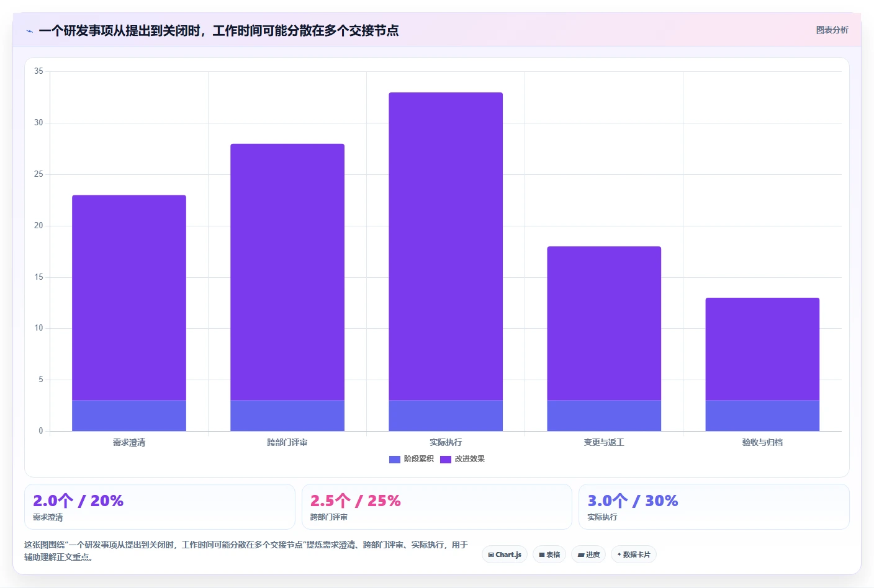Click the 实际执行 blue base segment
Screen dimensions: 874x588
pyautogui.click(x=446, y=416)
